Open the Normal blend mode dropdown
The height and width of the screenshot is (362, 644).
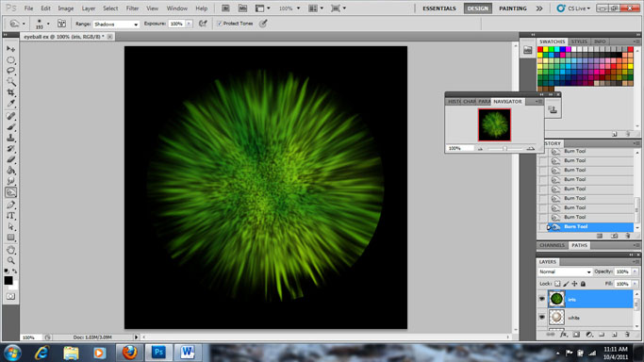(565, 271)
